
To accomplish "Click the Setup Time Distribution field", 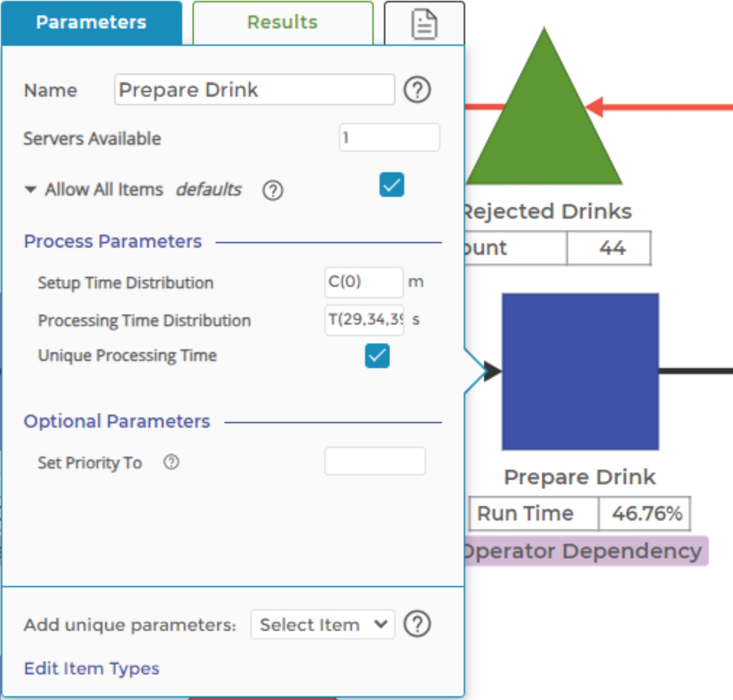I will tap(363, 282).
